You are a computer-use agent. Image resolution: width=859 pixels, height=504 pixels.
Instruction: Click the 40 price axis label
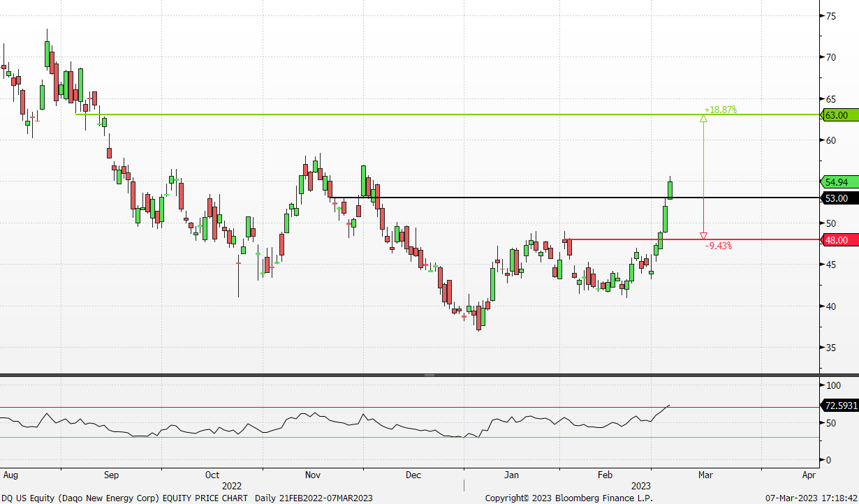click(x=831, y=306)
